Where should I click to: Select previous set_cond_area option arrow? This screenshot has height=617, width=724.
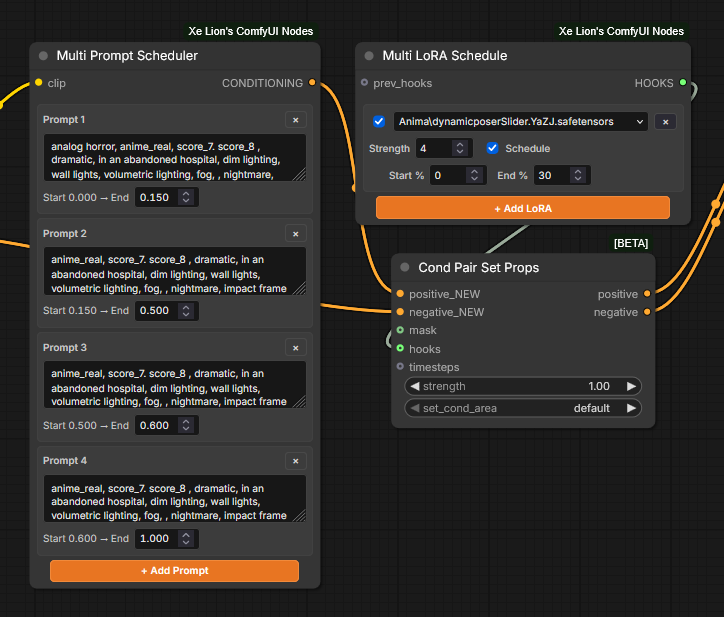[415, 408]
